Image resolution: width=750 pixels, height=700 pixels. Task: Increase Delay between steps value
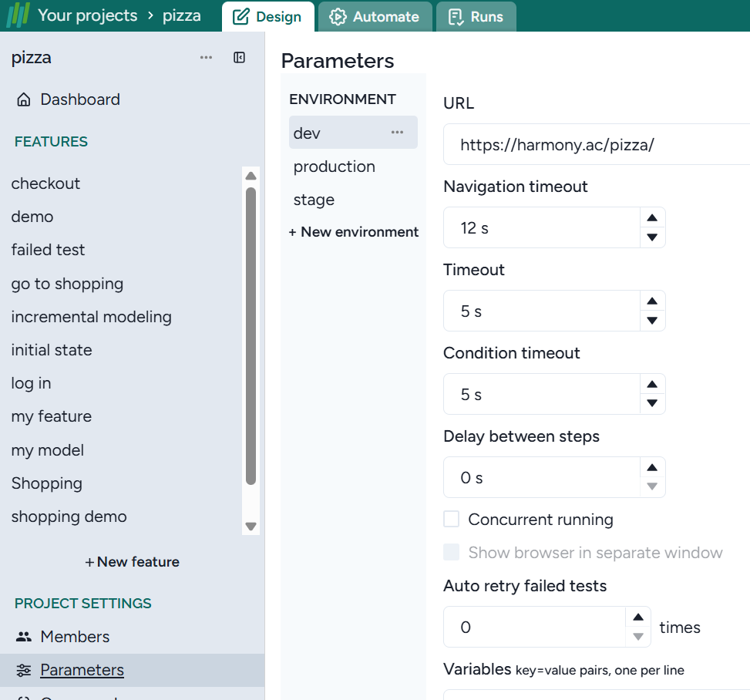coord(652,468)
